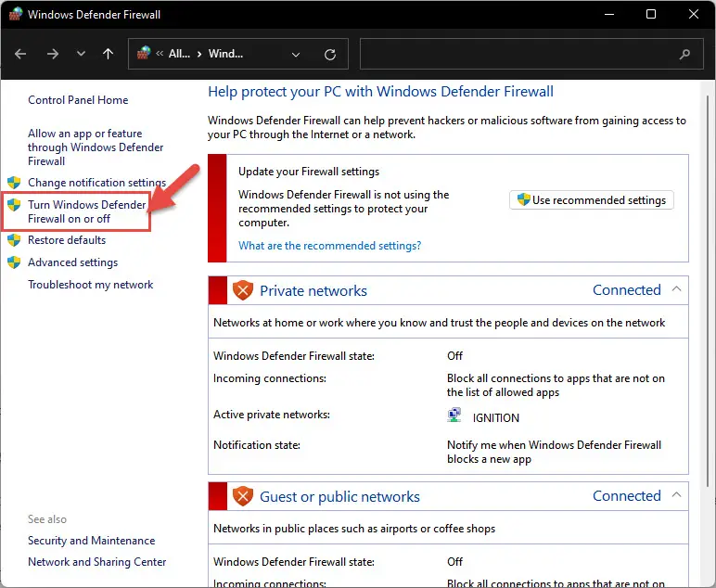Click the firewall icon in address bar
The image size is (716, 588).
coord(144,53)
